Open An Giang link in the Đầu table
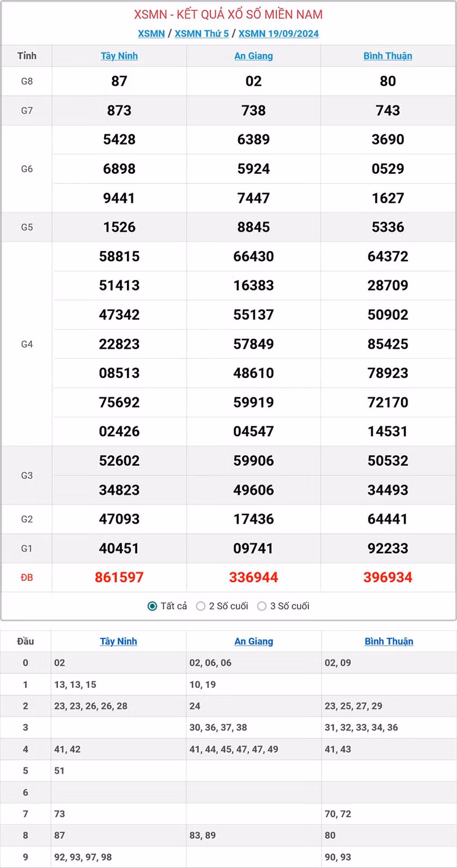 253,641
